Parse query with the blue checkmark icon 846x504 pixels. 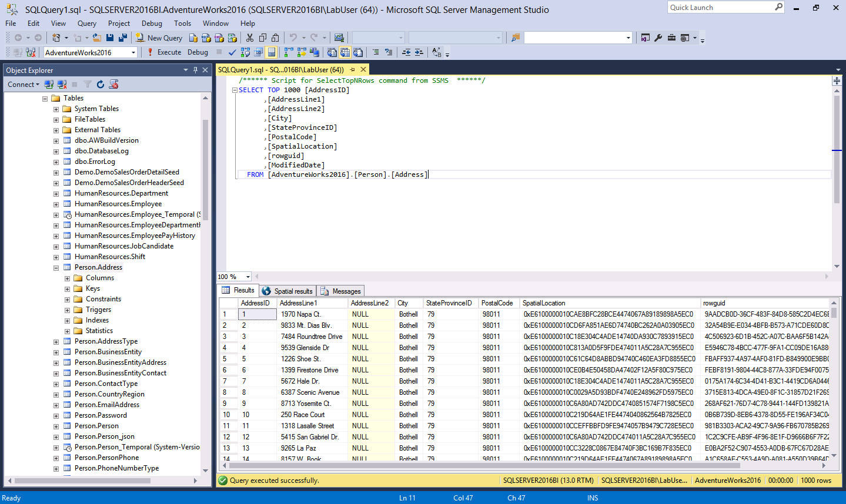(232, 52)
